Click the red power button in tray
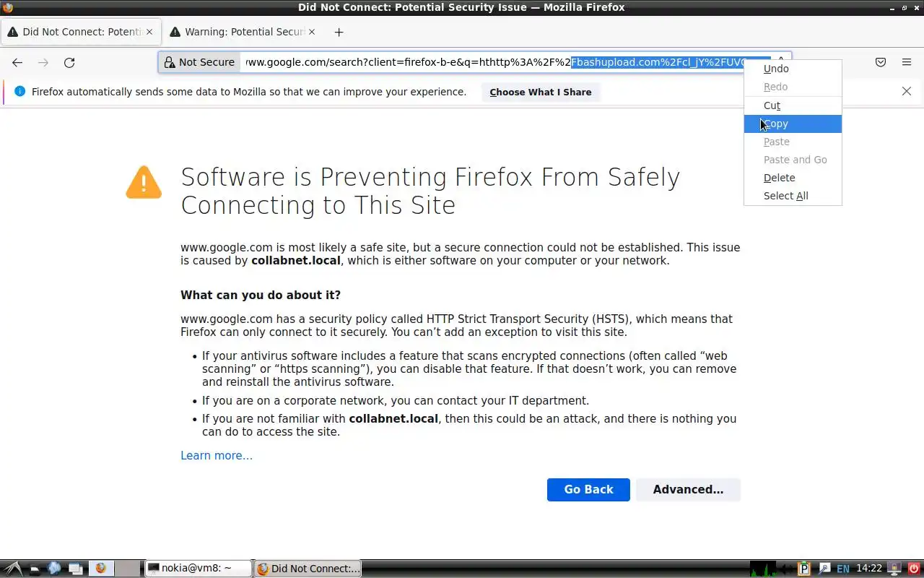This screenshot has width=924, height=578. [914, 569]
